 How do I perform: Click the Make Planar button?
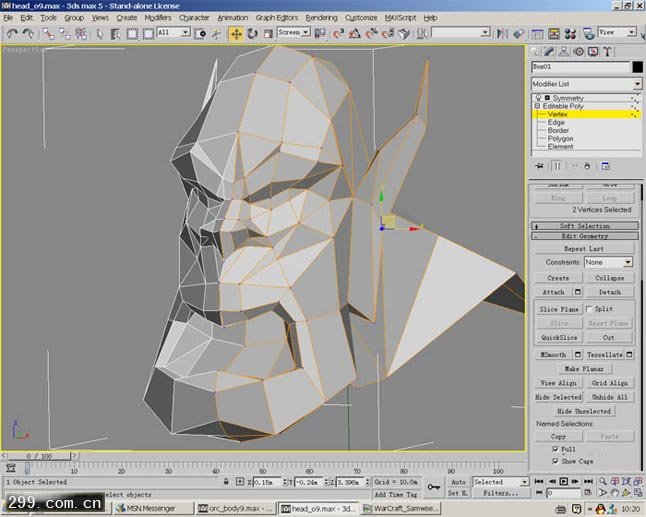(584, 369)
